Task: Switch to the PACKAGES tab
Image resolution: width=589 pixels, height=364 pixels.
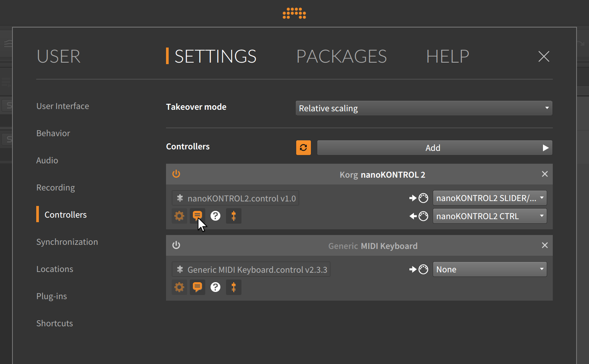Action: tap(341, 56)
